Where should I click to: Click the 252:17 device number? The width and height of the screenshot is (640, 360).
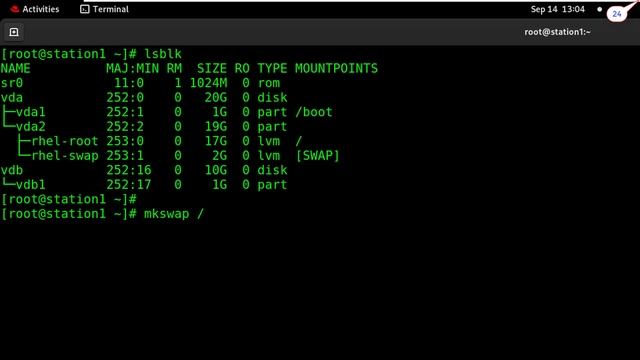pos(129,185)
